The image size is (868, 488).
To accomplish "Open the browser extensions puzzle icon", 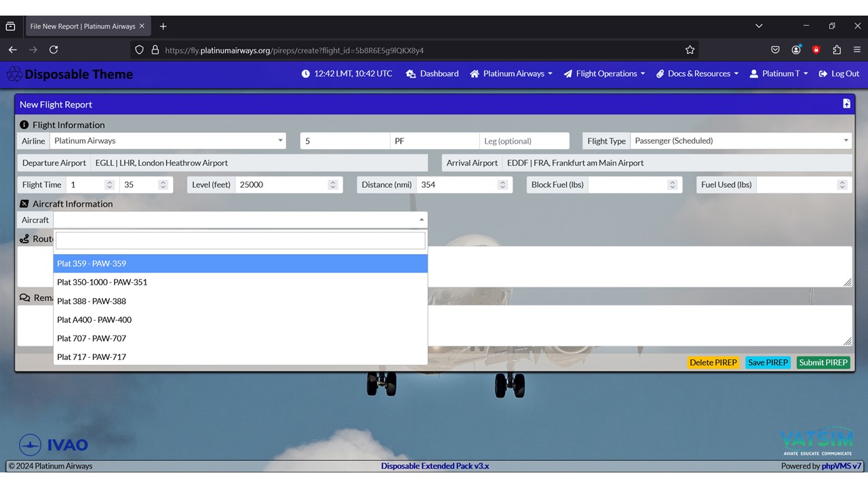I will tap(837, 49).
